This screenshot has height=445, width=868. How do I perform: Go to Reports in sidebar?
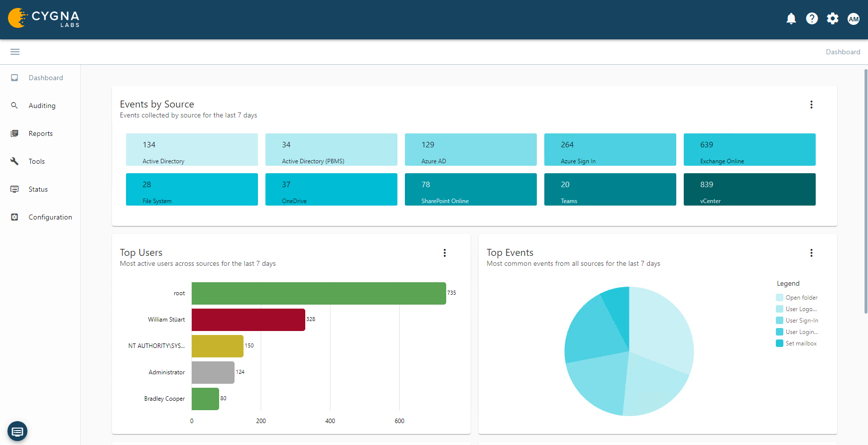(x=41, y=133)
